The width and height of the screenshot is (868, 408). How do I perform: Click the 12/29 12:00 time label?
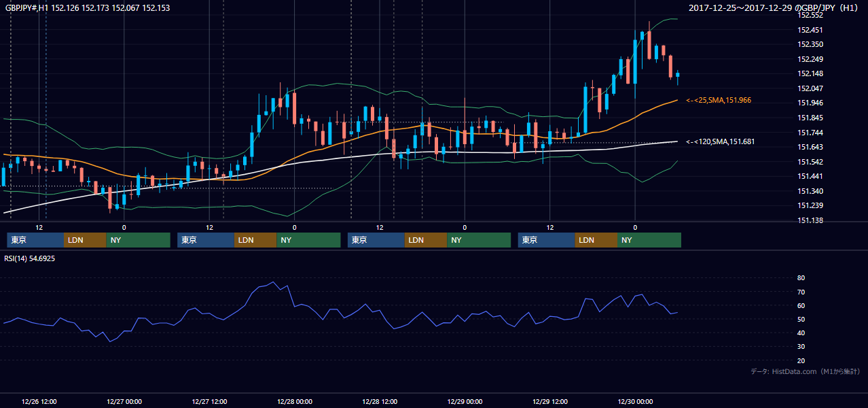[549, 401]
